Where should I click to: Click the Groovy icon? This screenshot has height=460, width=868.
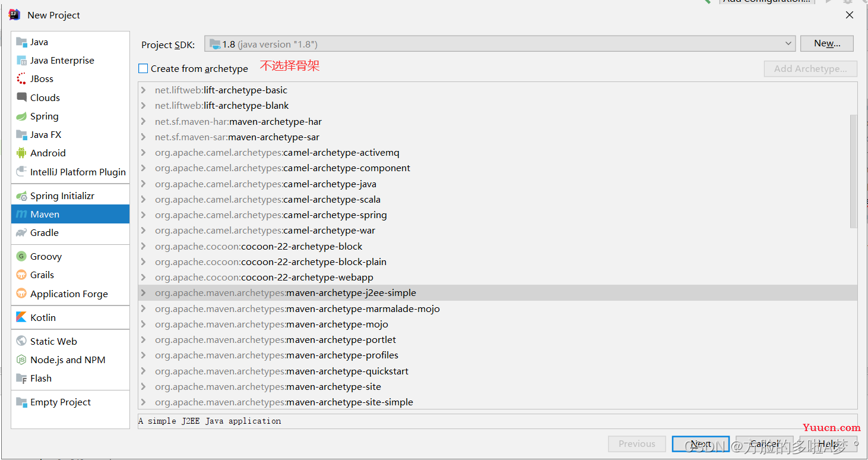pos(21,257)
